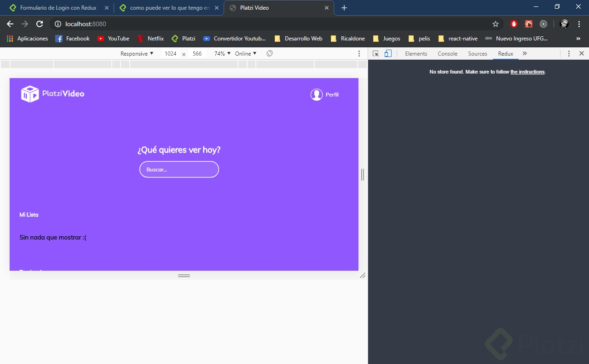Go back to the previous page
Viewport: 589px width, 364px height.
coord(10,24)
